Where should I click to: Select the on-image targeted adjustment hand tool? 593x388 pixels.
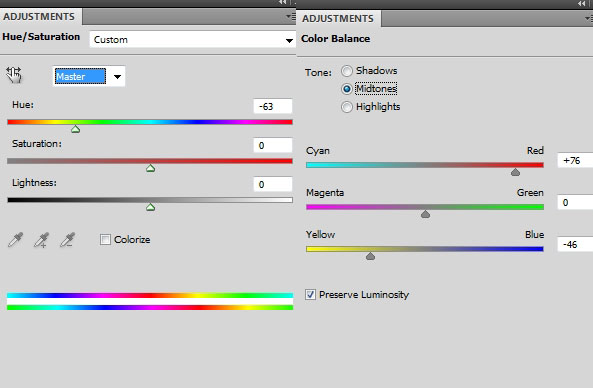[14, 75]
